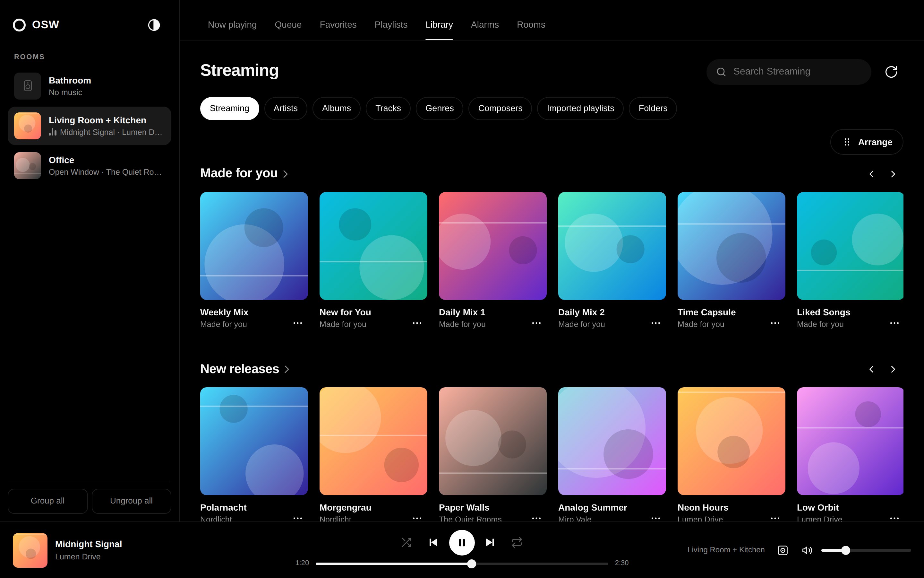Select the Artists filter chip
This screenshot has width=924, height=578.
point(286,109)
